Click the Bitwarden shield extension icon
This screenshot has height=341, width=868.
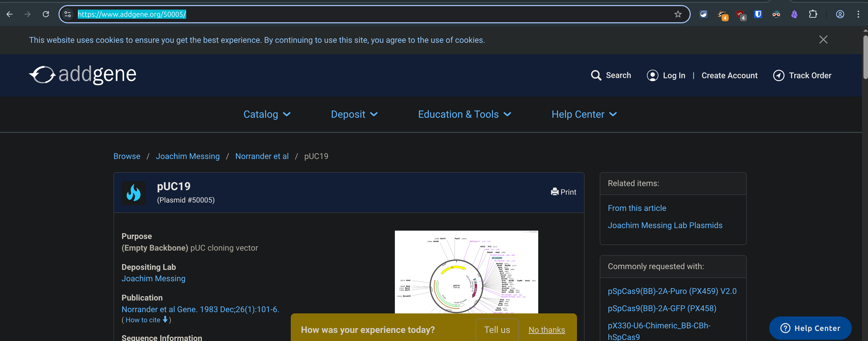(758, 14)
